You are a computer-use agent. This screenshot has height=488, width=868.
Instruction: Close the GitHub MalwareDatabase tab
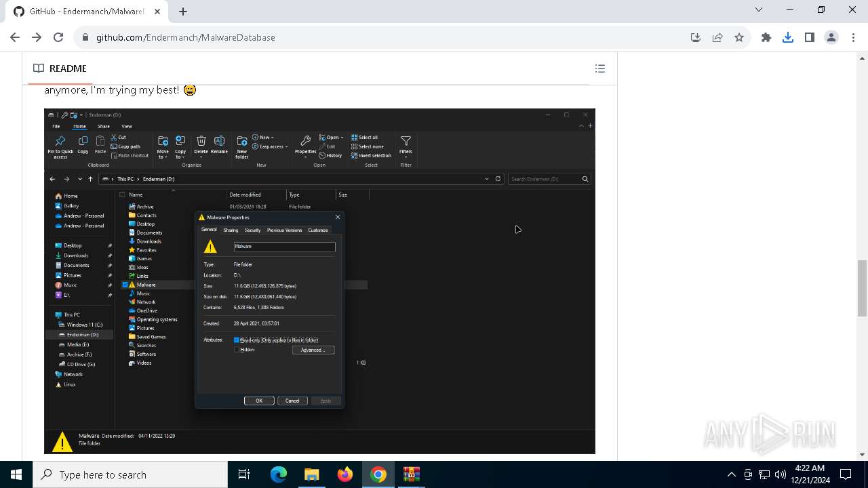(x=157, y=12)
